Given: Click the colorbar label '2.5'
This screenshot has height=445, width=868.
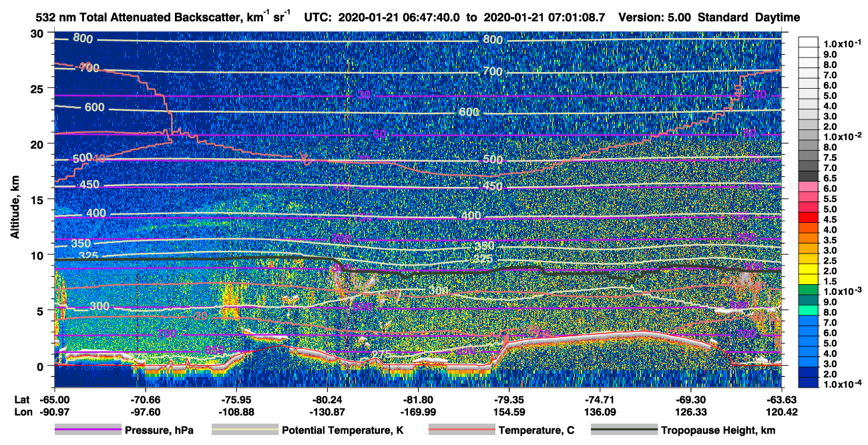Looking at the screenshot, I should click(831, 260).
